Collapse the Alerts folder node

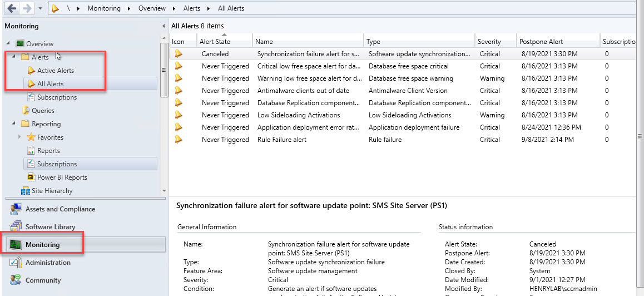pyautogui.click(x=14, y=57)
